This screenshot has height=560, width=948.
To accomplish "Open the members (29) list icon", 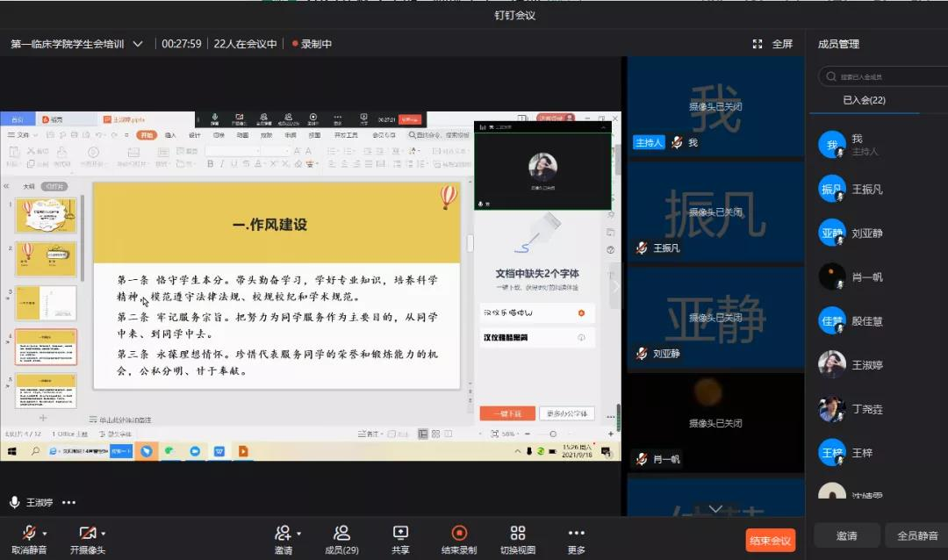I will tap(341, 534).
